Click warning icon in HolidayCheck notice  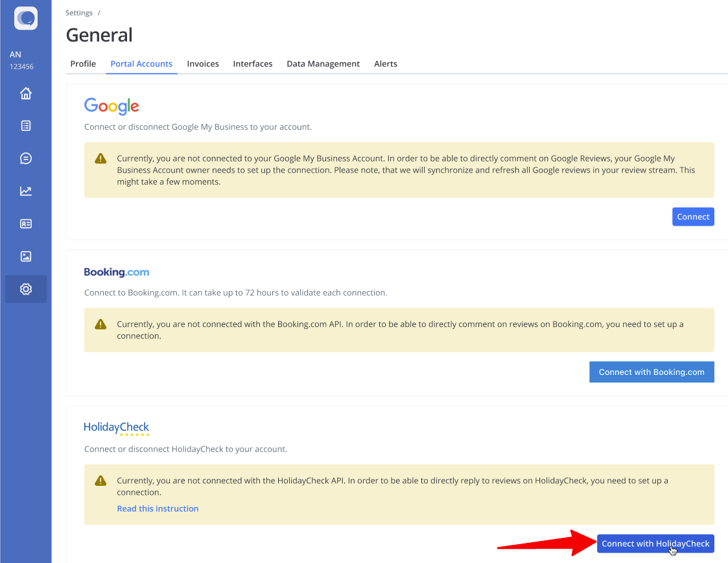pyautogui.click(x=100, y=481)
